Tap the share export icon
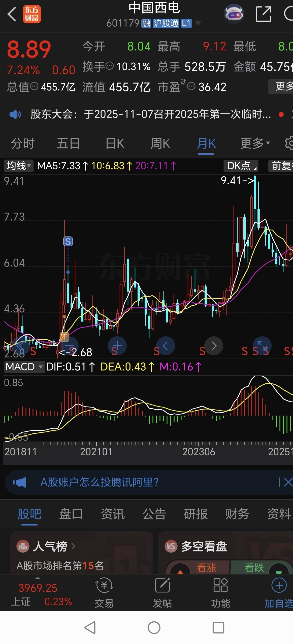This screenshot has height=644, width=293. [263, 14]
